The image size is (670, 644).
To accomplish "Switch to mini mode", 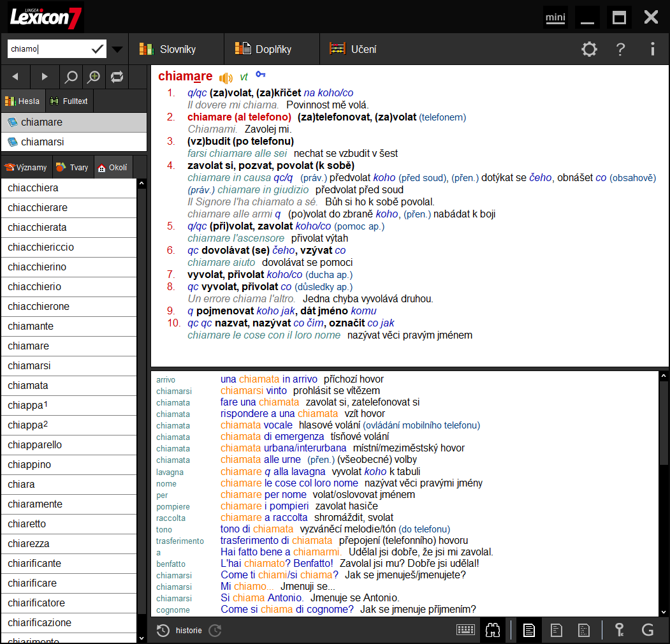I will coord(555,17).
